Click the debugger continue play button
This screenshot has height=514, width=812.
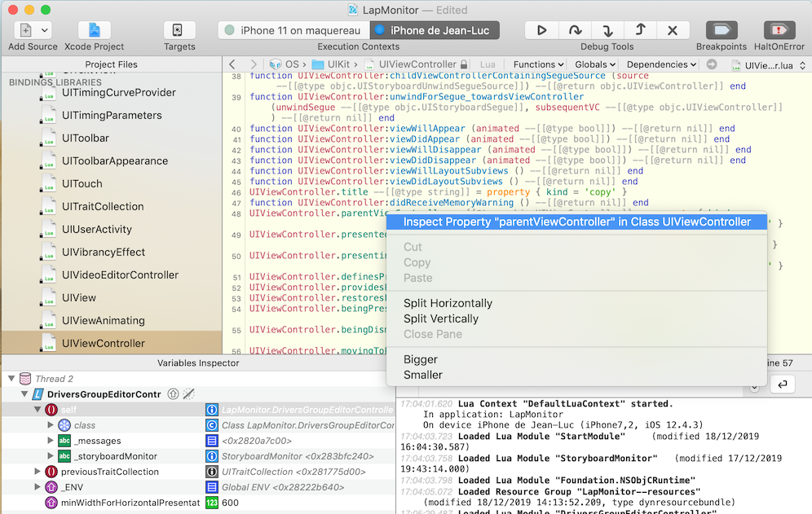pyautogui.click(x=541, y=30)
